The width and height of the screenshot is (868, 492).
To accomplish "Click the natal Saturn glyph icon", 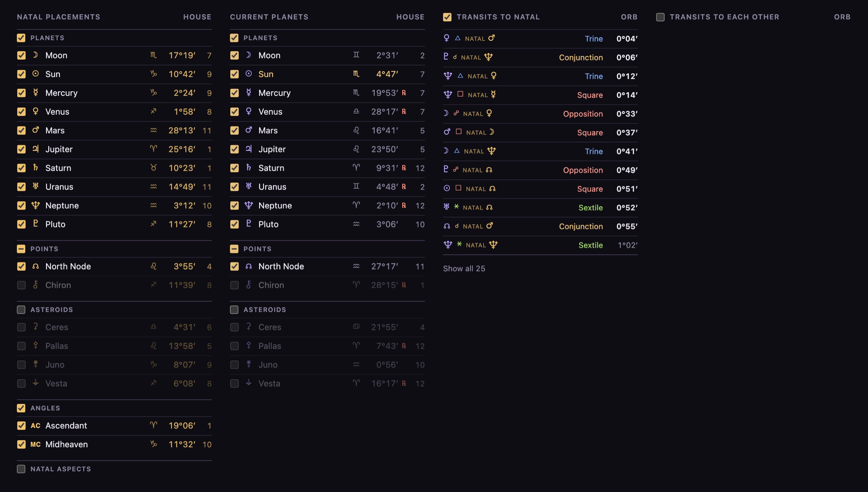I will point(35,168).
